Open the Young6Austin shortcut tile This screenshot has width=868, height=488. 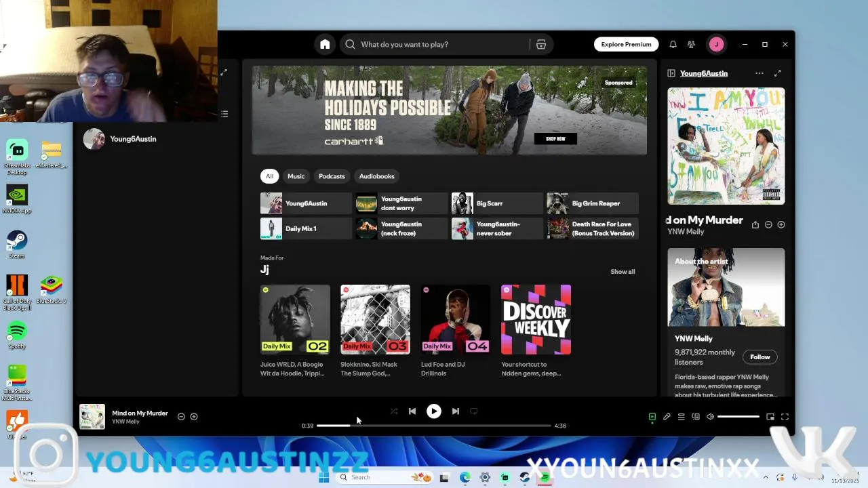[306, 203]
